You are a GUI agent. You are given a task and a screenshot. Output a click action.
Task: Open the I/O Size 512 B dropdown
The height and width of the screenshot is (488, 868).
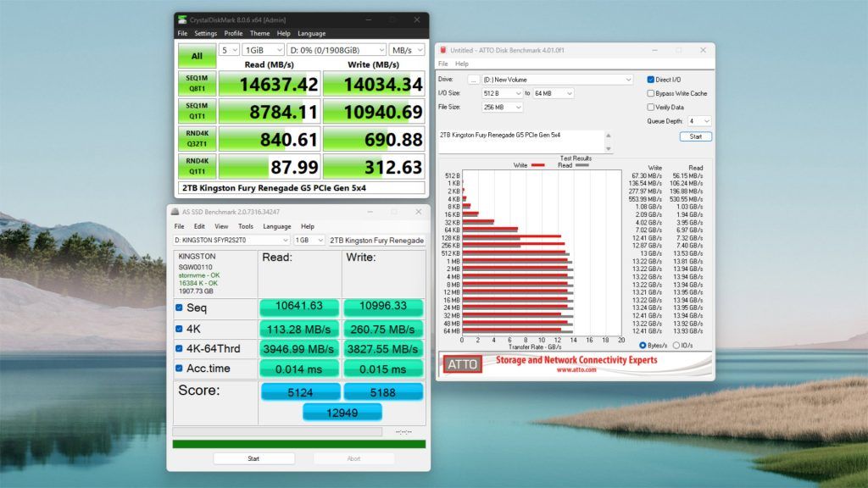502,93
